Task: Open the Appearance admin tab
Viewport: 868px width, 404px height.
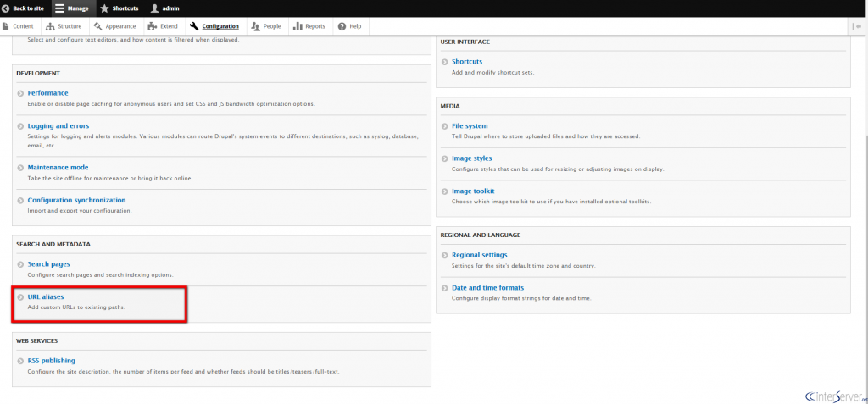Action: pyautogui.click(x=114, y=26)
